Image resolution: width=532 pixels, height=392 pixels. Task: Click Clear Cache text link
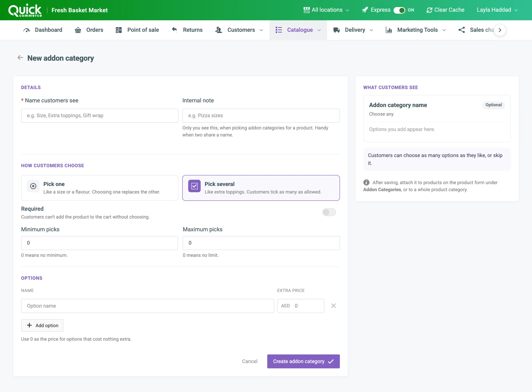(x=449, y=10)
